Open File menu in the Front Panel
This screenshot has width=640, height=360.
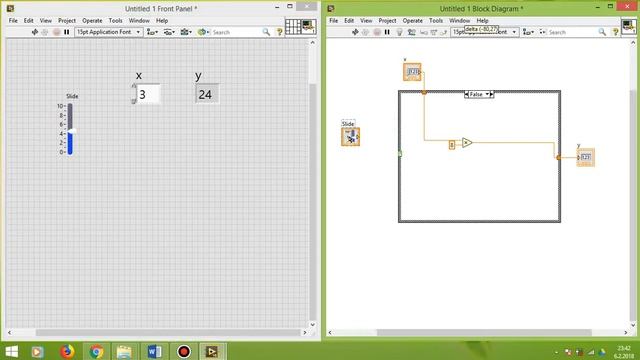coord(13,20)
